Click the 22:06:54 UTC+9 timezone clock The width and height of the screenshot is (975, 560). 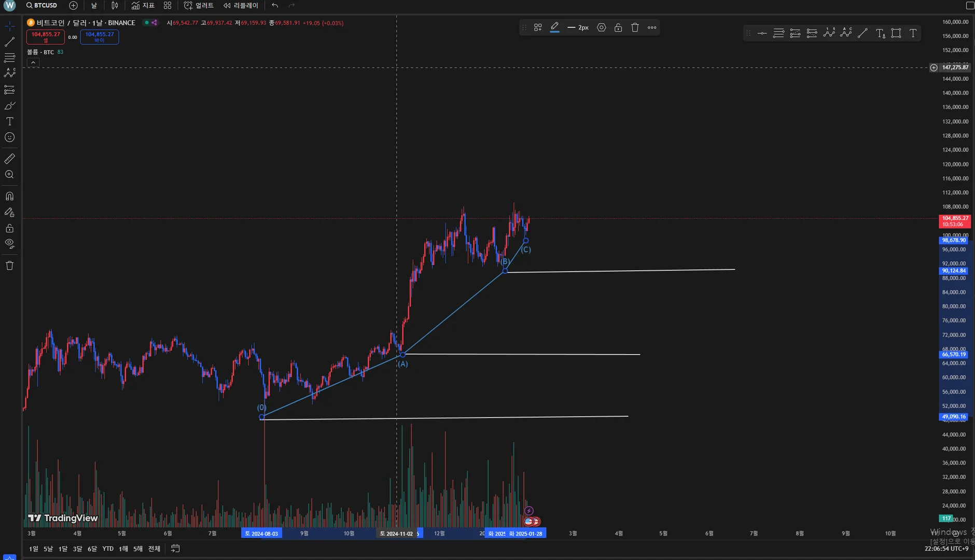point(946,549)
